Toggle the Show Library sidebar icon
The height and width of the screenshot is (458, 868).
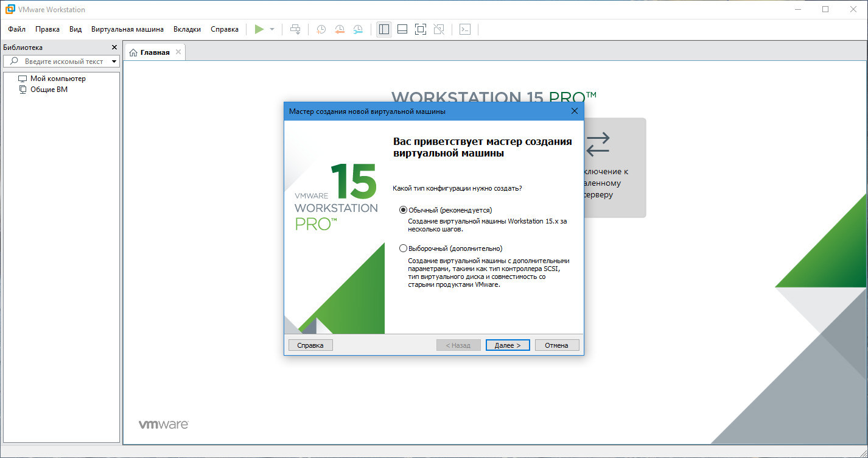coord(383,29)
